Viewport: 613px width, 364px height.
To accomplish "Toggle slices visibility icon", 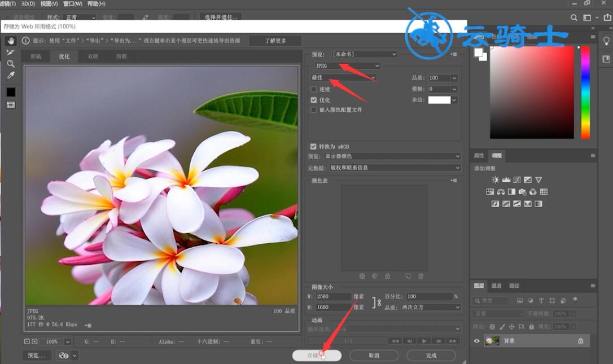I will pos(11,105).
